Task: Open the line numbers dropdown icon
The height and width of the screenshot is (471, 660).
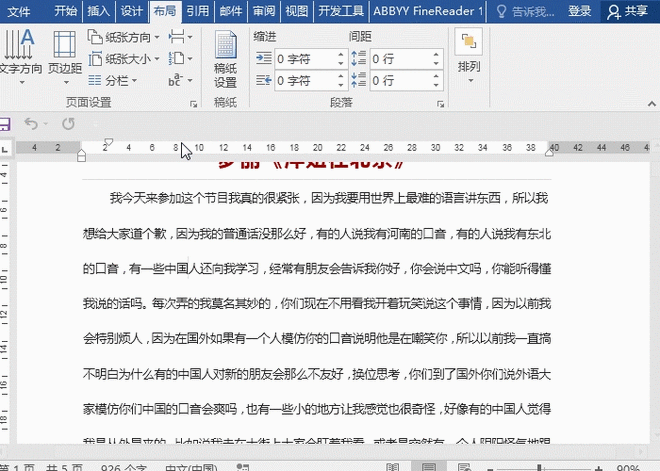Action: pyautogui.click(x=180, y=59)
